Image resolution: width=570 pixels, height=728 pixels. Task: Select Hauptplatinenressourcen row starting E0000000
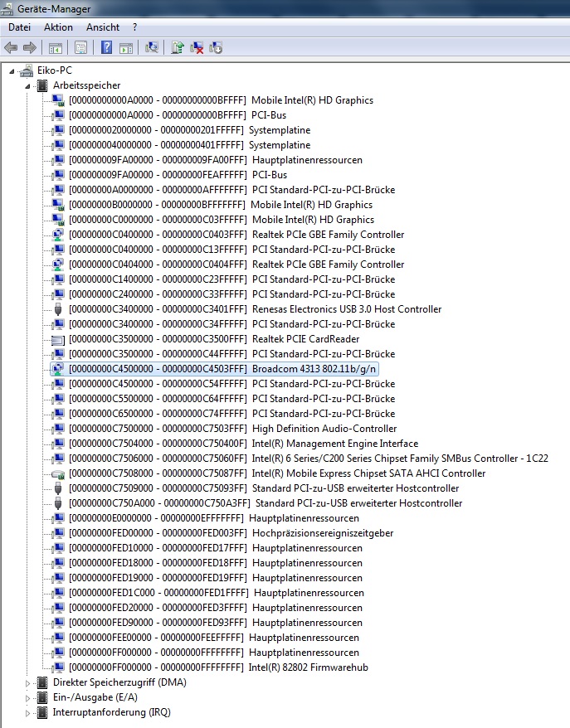pyautogui.click(x=214, y=518)
